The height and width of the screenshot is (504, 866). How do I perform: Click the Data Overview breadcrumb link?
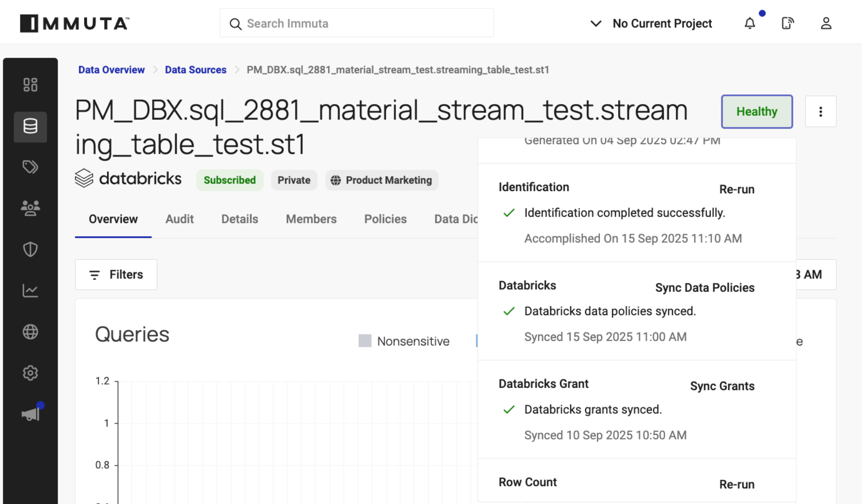(x=111, y=70)
